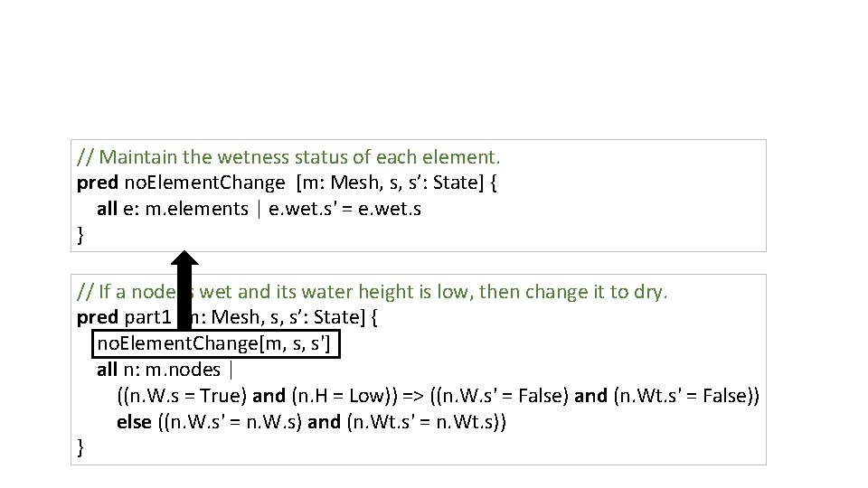Click 'all e: m.elements' quantifier text
The width and height of the screenshot is (868, 488).
(172, 209)
